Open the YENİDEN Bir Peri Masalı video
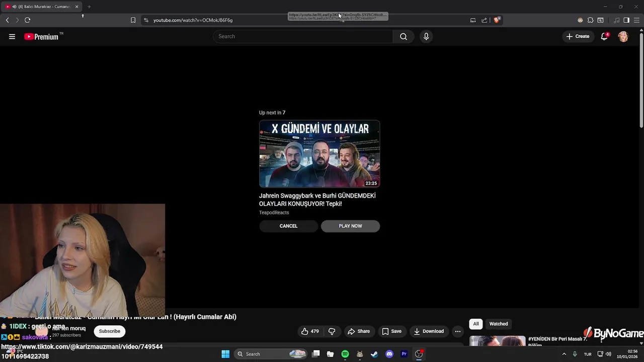The width and height of the screenshot is (644, 362). tap(557, 341)
